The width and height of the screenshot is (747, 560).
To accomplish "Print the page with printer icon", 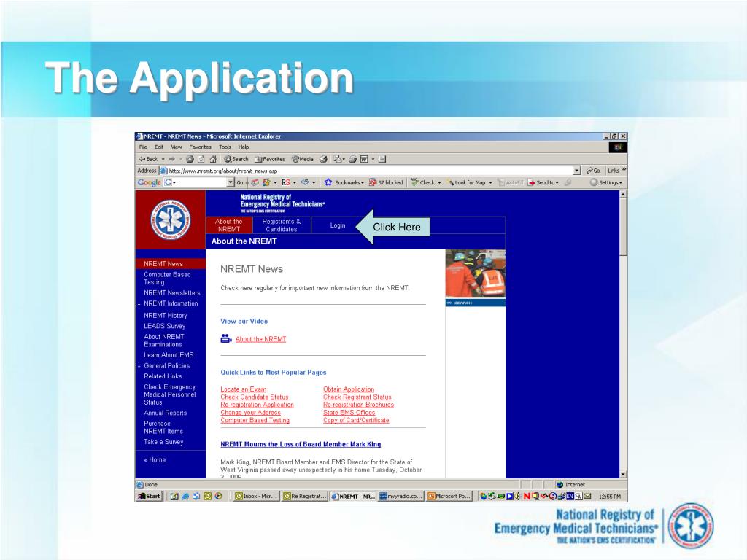I will 352,159.
